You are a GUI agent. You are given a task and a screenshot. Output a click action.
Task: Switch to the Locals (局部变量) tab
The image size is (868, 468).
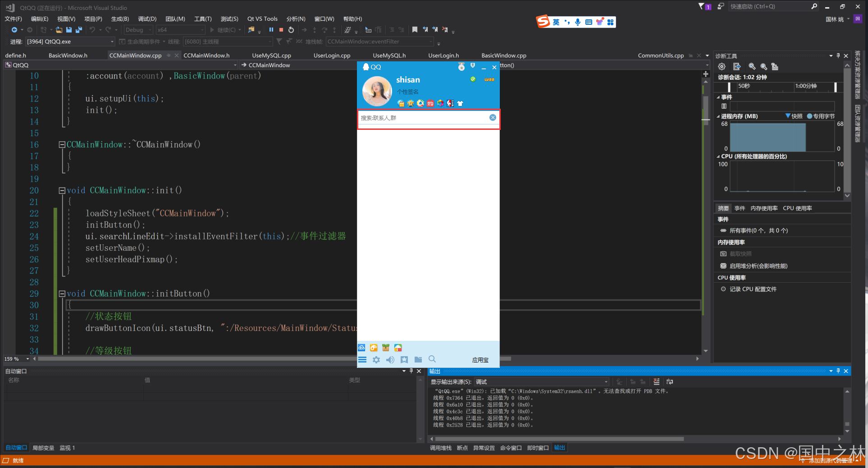pyautogui.click(x=43, y=448)
